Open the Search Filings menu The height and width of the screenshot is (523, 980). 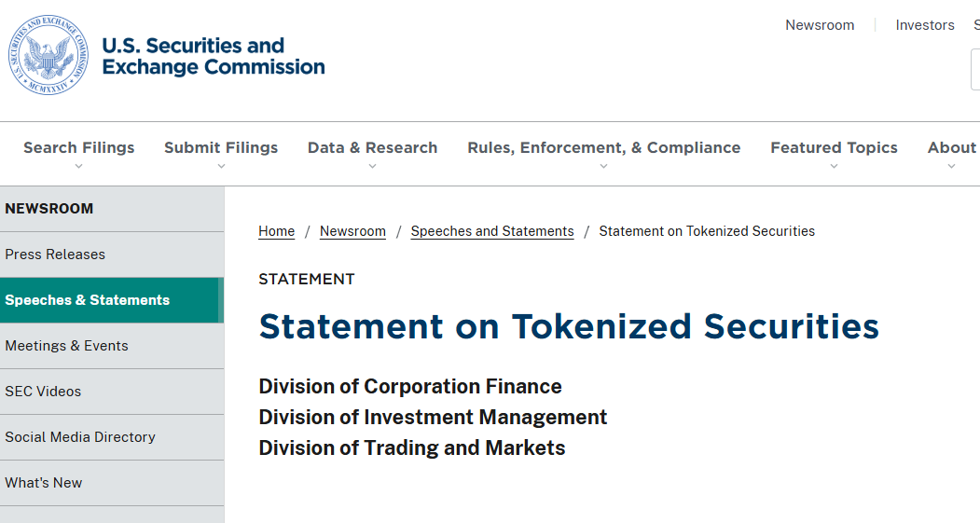coord(79,147)
